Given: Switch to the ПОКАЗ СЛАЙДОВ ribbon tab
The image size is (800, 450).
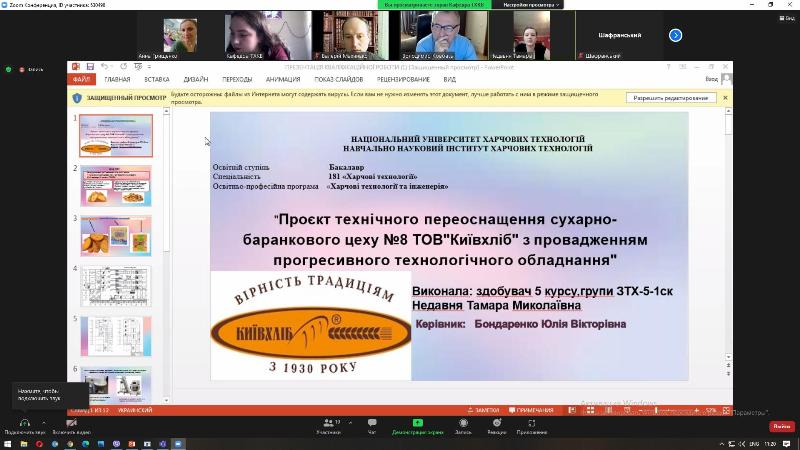Looking at the screenshot, I should click(339, 80).
